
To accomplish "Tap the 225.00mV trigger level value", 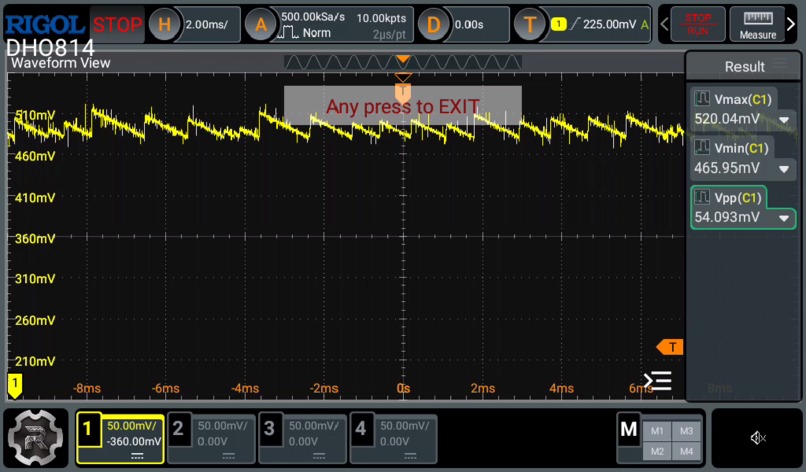I will click(609, 24).
